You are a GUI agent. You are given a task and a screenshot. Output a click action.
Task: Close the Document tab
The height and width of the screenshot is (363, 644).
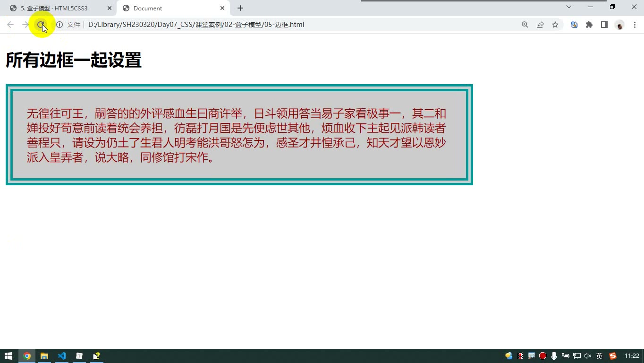pyautogui.click(x=222, y=8)
